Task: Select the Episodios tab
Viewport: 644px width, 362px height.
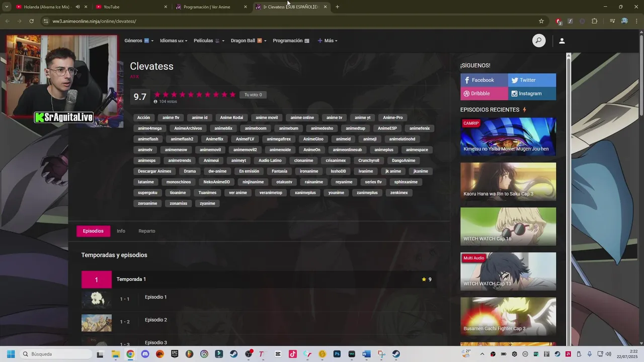Action: pos(93,231)
